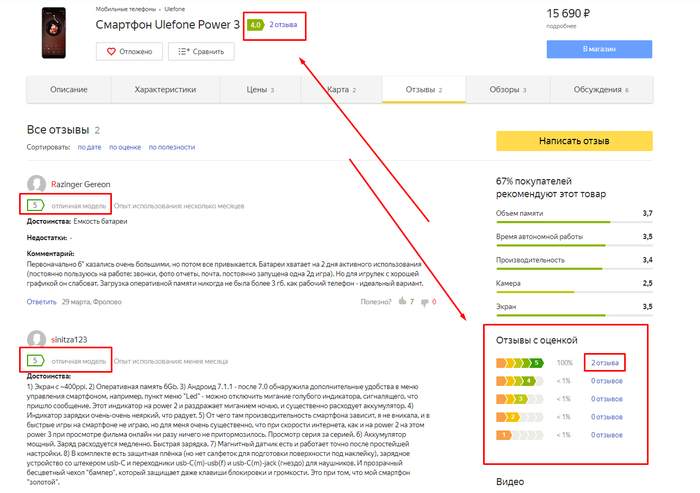Open the Описание tab
The image size is (700, 493).
click(68, 90)
